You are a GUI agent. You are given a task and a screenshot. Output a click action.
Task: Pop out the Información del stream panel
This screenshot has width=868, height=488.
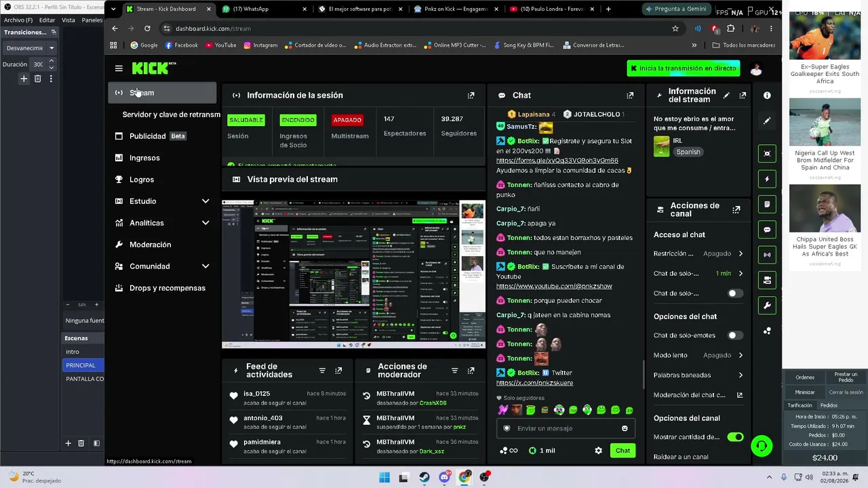coord(743,96)
